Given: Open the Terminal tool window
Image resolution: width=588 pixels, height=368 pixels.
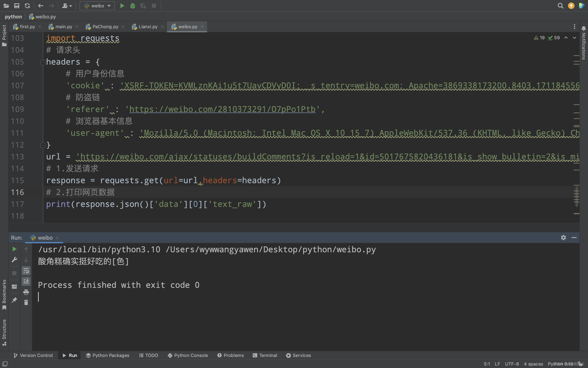Looking at the screenshot, I should pyautogui.click(x=265, y=355).
